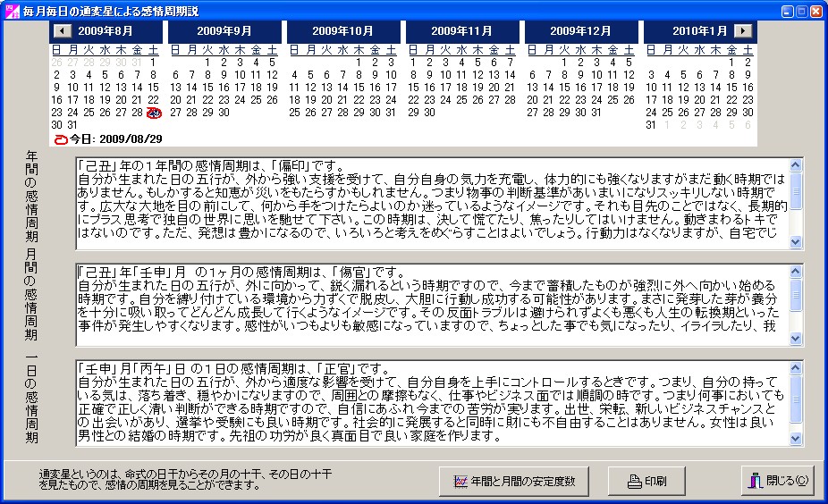Click 土 weekday header in 2010年1月 calendar

[748, 50]
